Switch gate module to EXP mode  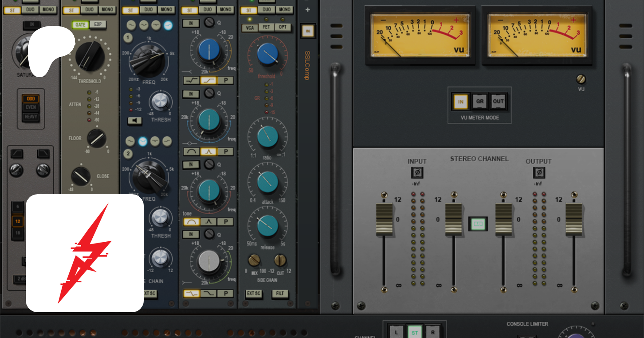98,24
